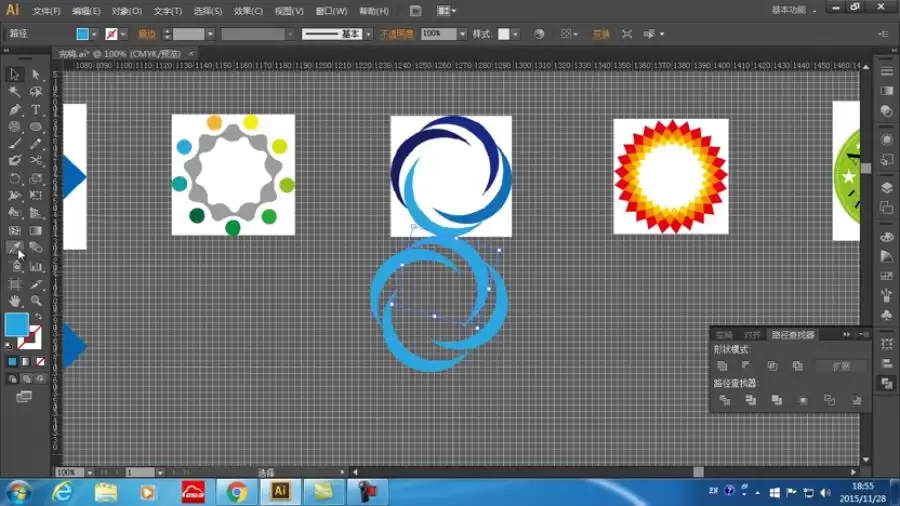Select the Magic Wand tool

click(14, 92)
